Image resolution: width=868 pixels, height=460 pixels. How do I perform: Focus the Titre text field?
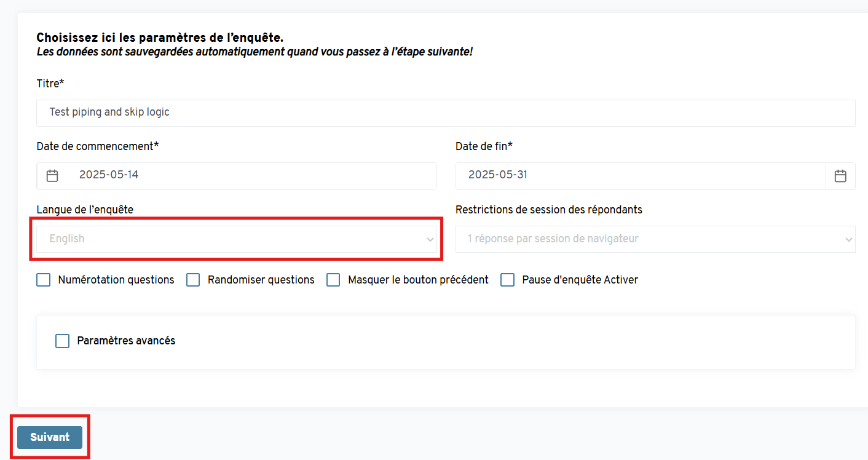(x=446, y=113)
